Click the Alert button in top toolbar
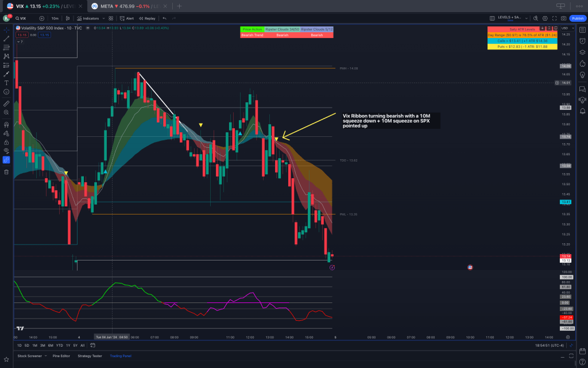The width and height of the screenshot is (588, 368). [127, 18]
